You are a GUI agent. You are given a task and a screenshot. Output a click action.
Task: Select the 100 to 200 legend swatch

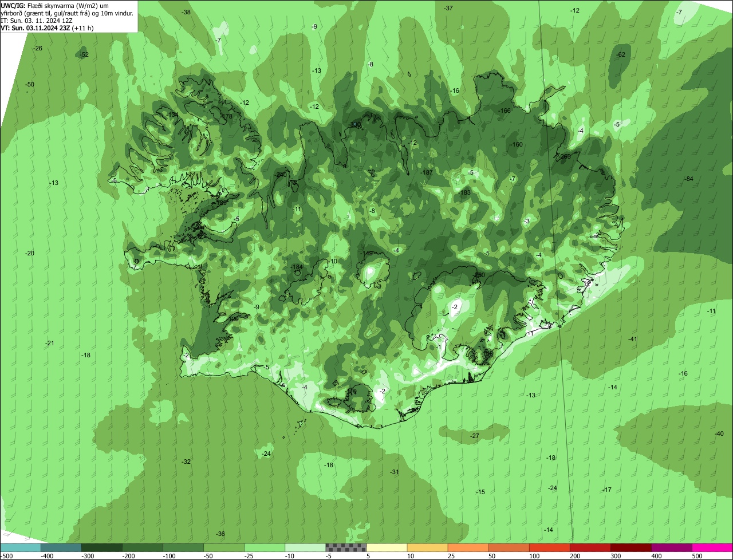[549, 547]
